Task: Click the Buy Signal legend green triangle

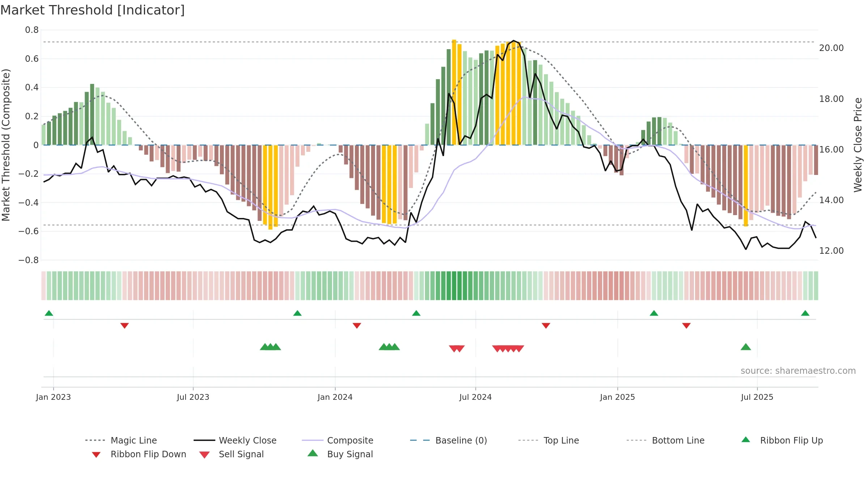Action: coord(313,453)
